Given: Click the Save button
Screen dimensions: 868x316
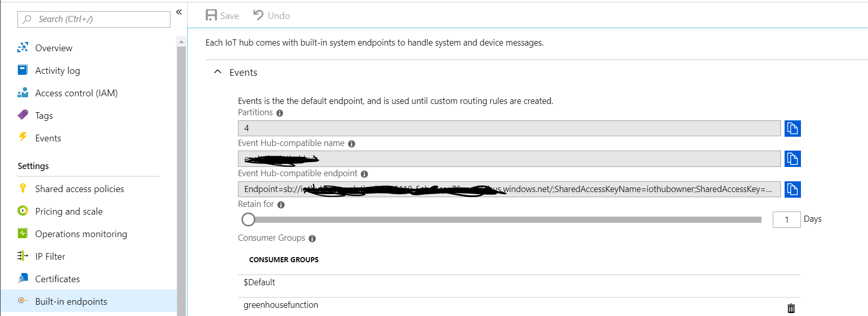Looking at the screenshot, I should [x=222, y=15].
